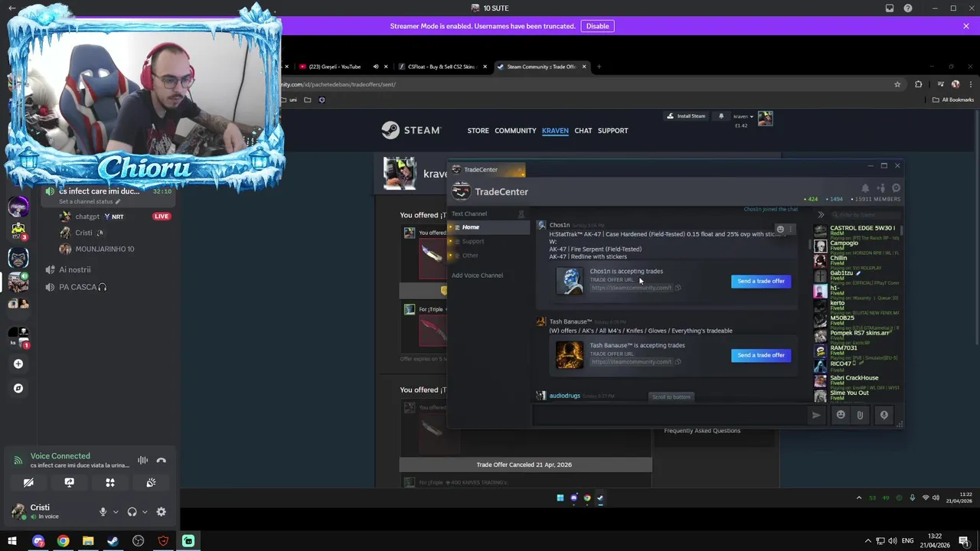Open new browser tab plus button
Viewport: 980px width, 551px height.
(599, 67)
